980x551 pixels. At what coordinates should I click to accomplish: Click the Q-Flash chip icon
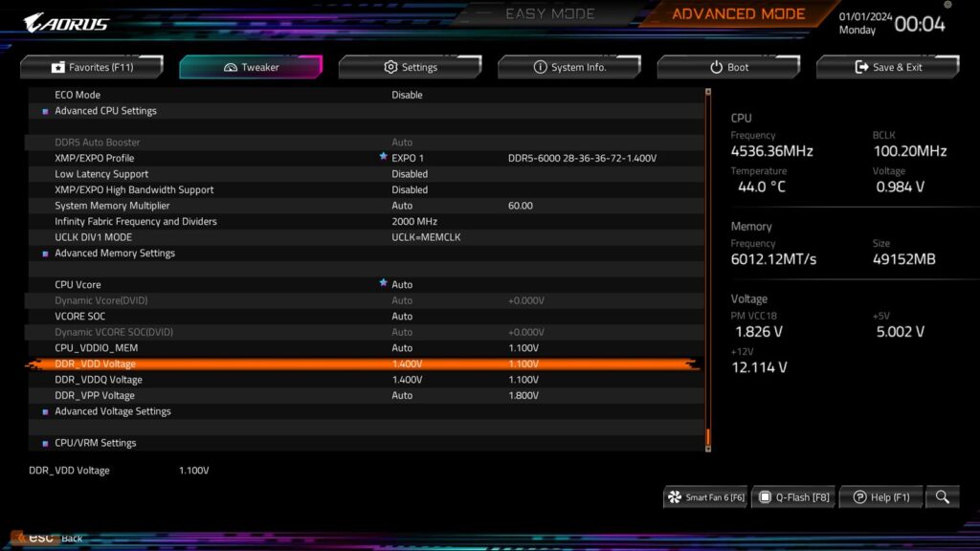point(765,497)
